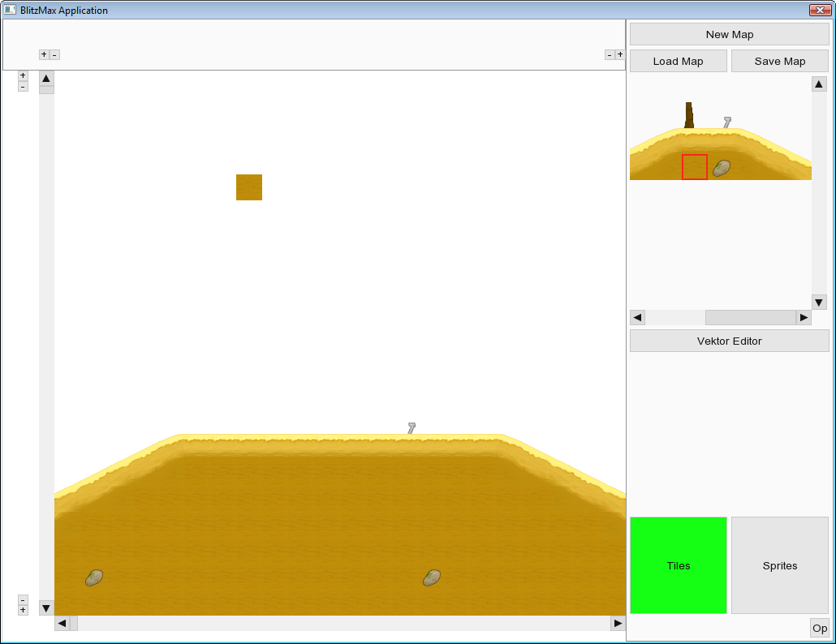This screenshot has width=836, height=644.
Task: Click the Load Map button
Action: [678, 61]
